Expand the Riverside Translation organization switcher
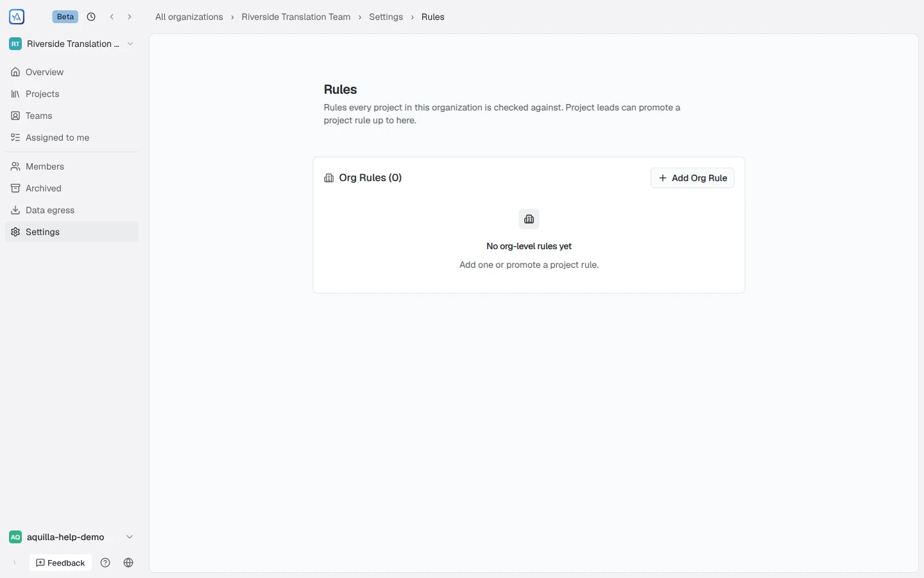The width and height of the screenshot is (924, 578). [x=72, y=44]
